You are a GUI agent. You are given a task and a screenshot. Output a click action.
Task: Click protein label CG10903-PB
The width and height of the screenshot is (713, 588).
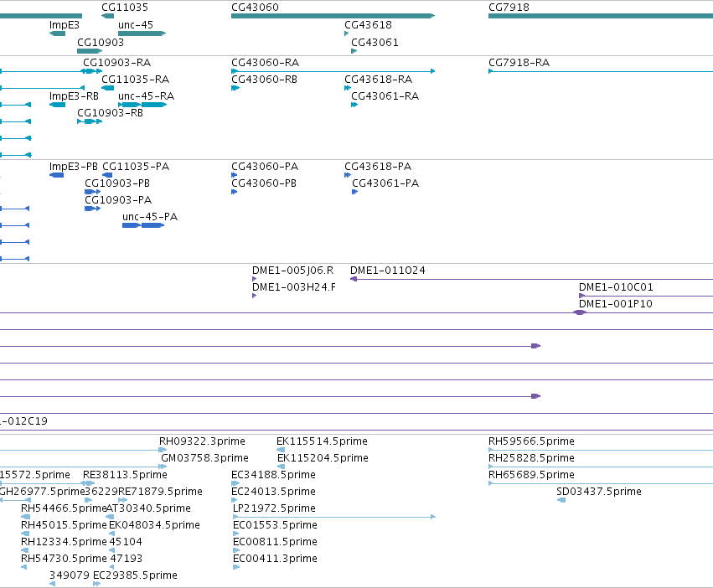point(117,183)
